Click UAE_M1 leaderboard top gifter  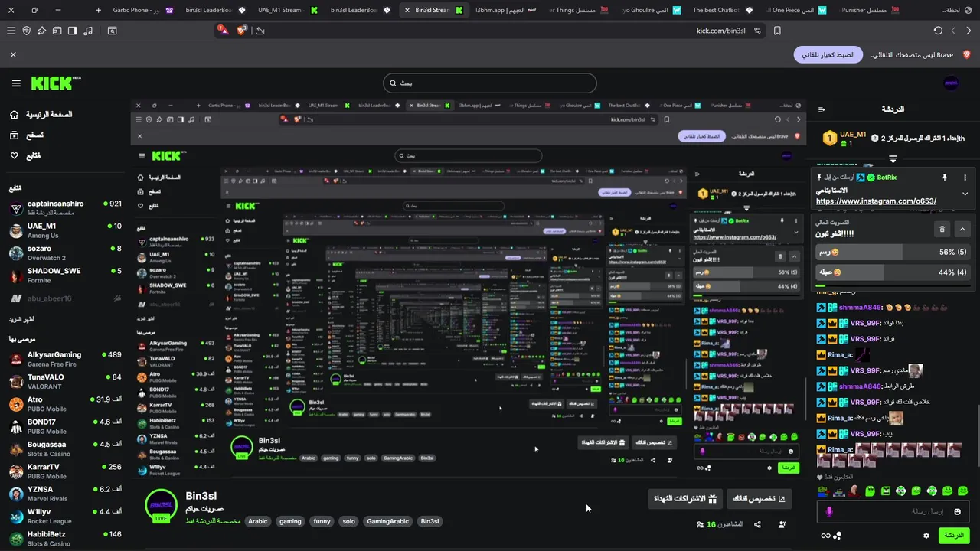pos(844,139)
